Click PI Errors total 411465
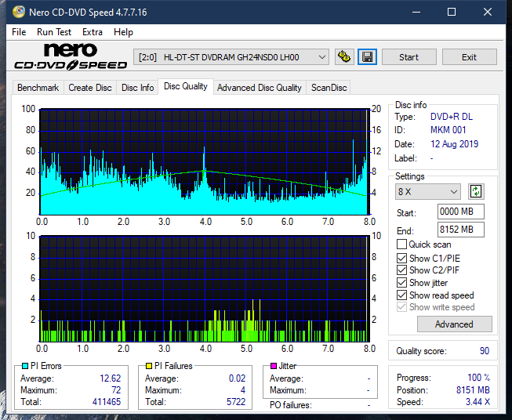The image size is (512, 420). click(x=107, y=402)
